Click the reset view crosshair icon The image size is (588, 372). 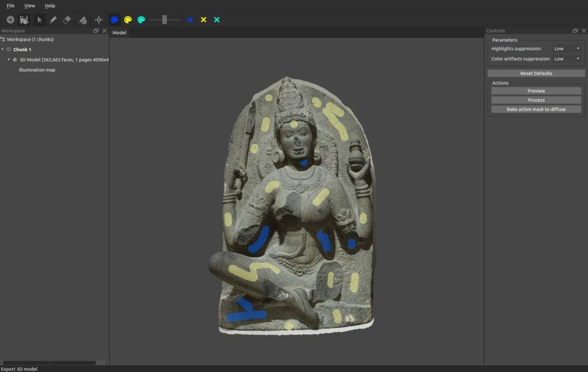click(x=99, y=20)
